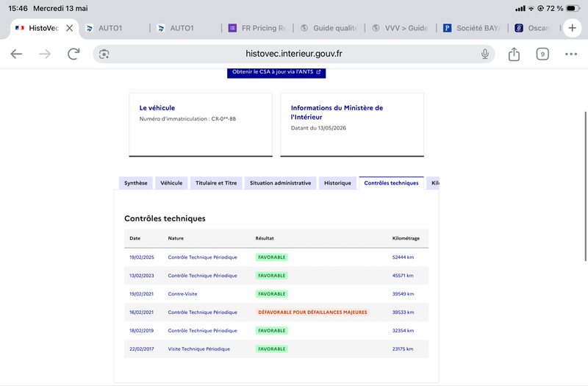Open the share sheet icon
588x386 pixels.
coord(514,54)
